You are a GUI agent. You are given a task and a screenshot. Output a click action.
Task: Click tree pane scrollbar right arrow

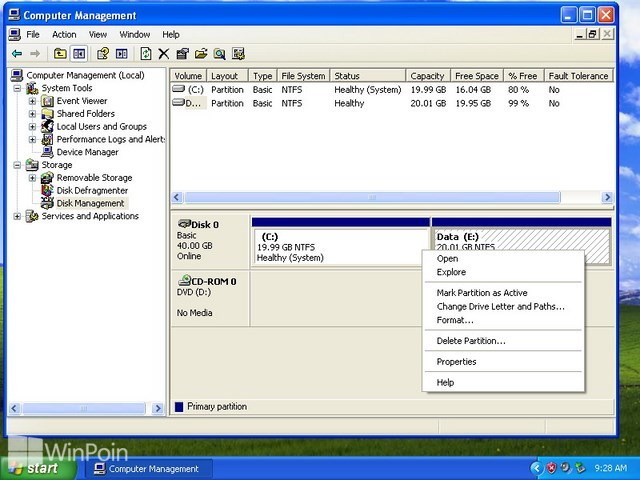[158, 408]
